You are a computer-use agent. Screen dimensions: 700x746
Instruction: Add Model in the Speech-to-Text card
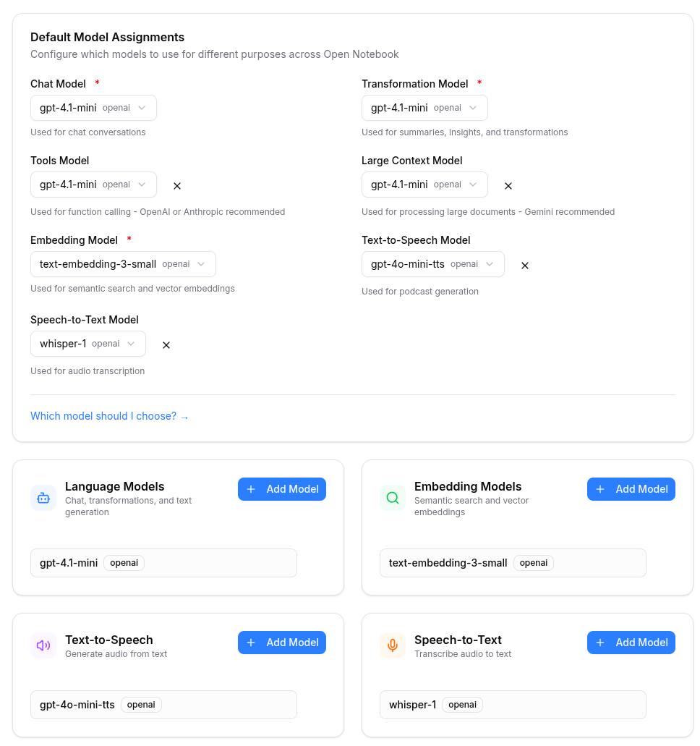(631, 643)
